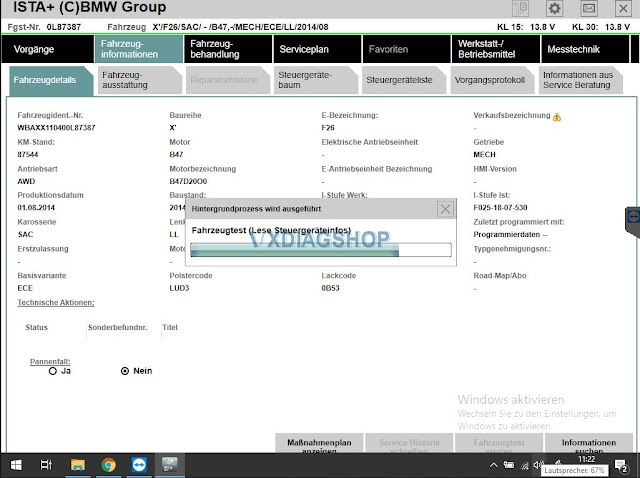The height and width of the screenshot is (478, 640).
Task: Click the Pannenfall label link
Action: pos(50,362)
